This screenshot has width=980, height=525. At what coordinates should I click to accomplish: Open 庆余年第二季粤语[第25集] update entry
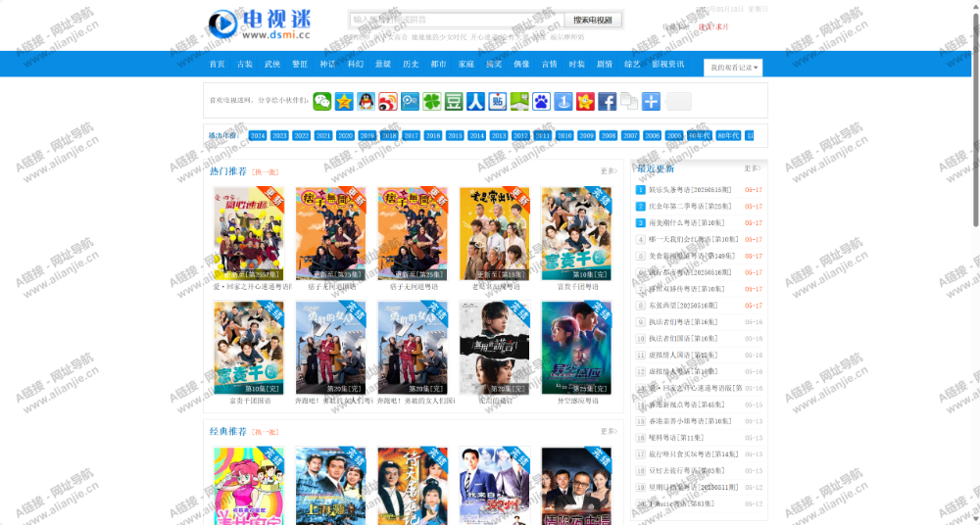click(689, 207)
